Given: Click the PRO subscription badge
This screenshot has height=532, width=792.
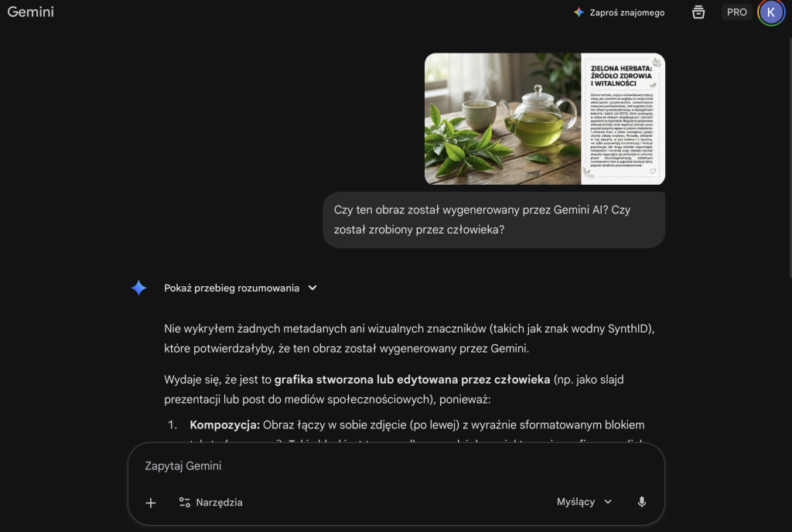Looking at the screenshot, I should pyautogui.click(x=736, y=12).
